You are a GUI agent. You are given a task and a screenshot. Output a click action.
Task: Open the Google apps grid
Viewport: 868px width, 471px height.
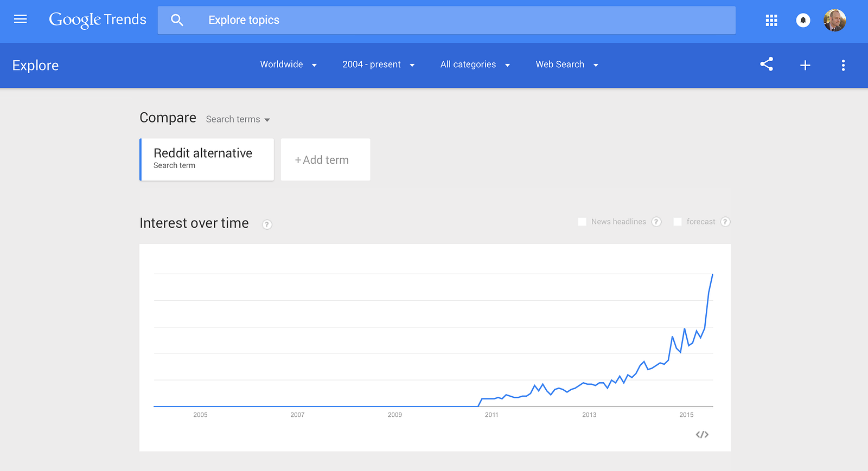click(771, 20)
